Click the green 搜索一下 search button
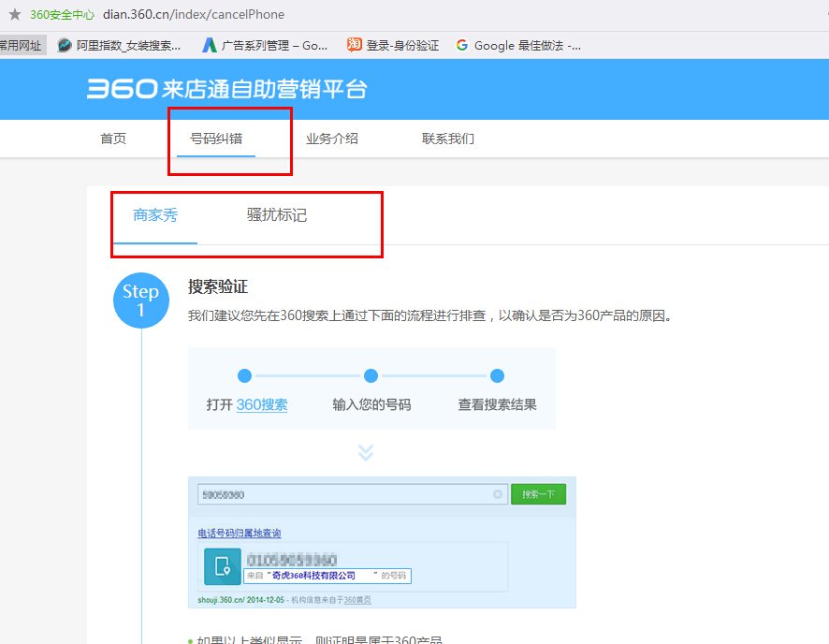Screen dimensions: 829x644 tap(538, 493)
